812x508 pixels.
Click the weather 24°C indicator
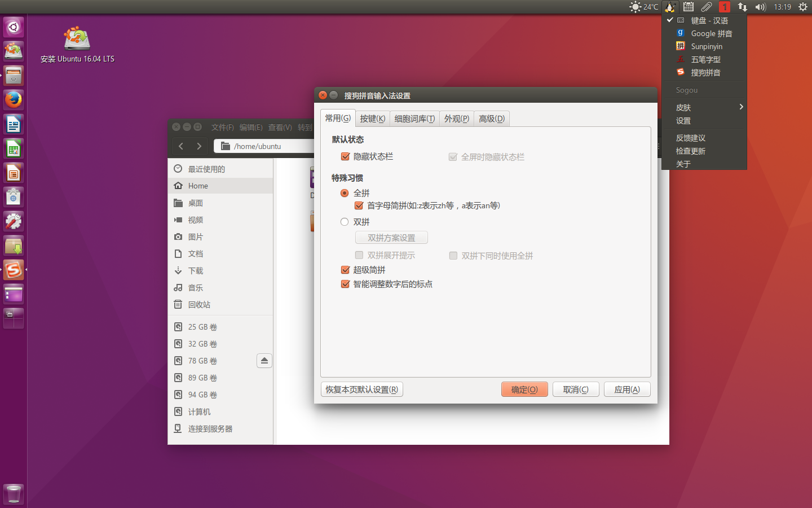point(643,7)
